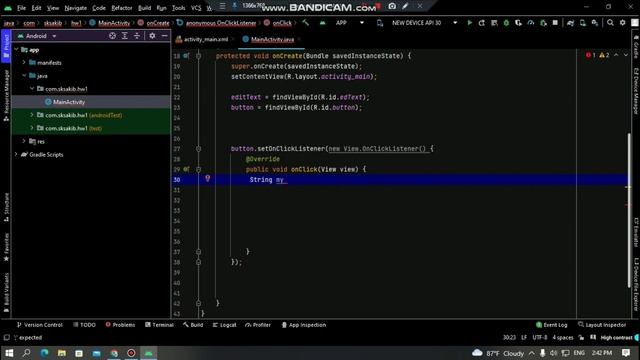640x360 pixels.
Task: Toggle Resource Manager side tool window
Action: click(x=6, y=95)
